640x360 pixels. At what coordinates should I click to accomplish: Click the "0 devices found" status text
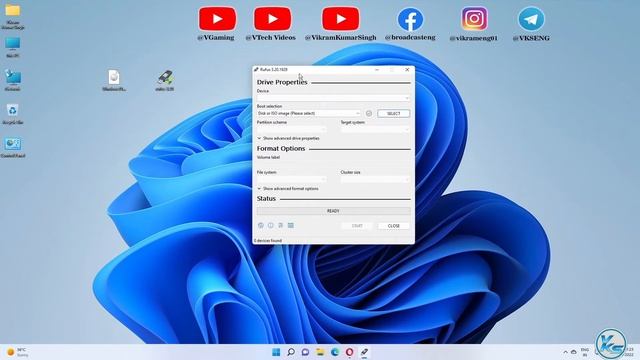(x=268, y=241)
